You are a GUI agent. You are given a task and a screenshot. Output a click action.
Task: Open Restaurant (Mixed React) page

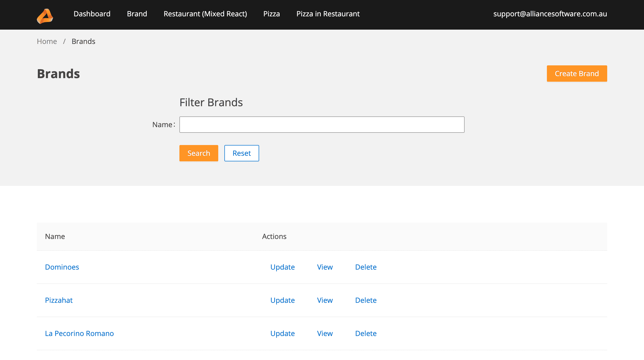click(205, 14)
